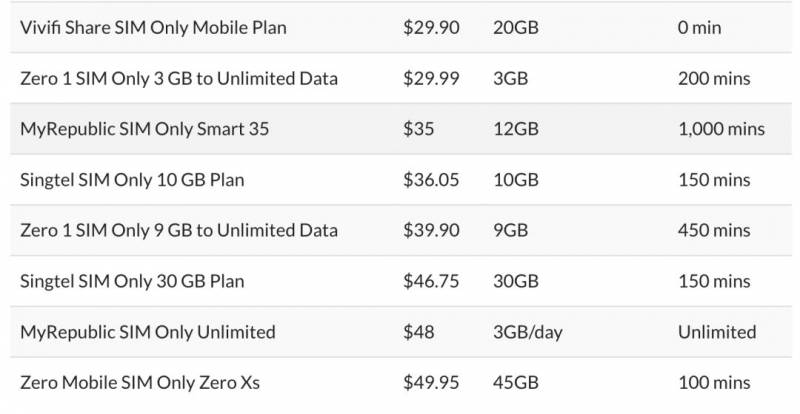Select the 1,000 mins talktime cell

coord(720,129)
